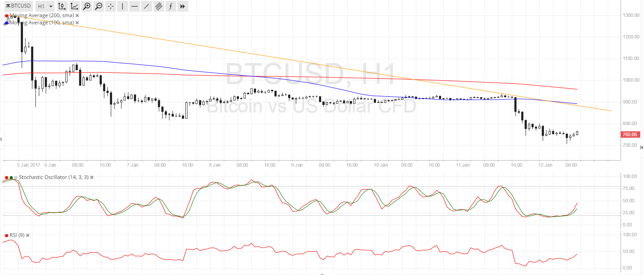Select the line chart type icon
The height and width of the screenshot is (275, 644).
pyautogui.click(x=74, y=6)
